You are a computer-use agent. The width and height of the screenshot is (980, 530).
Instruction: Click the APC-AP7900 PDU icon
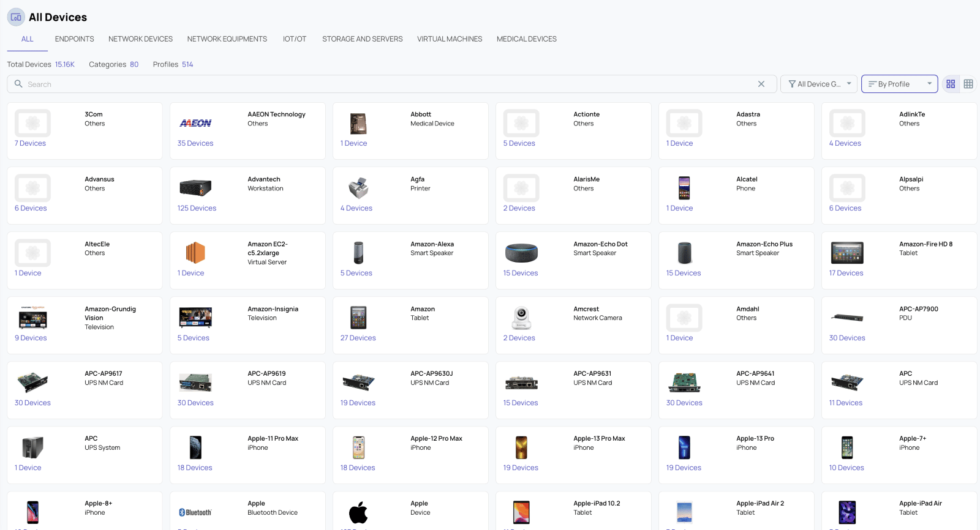[847, 318]
